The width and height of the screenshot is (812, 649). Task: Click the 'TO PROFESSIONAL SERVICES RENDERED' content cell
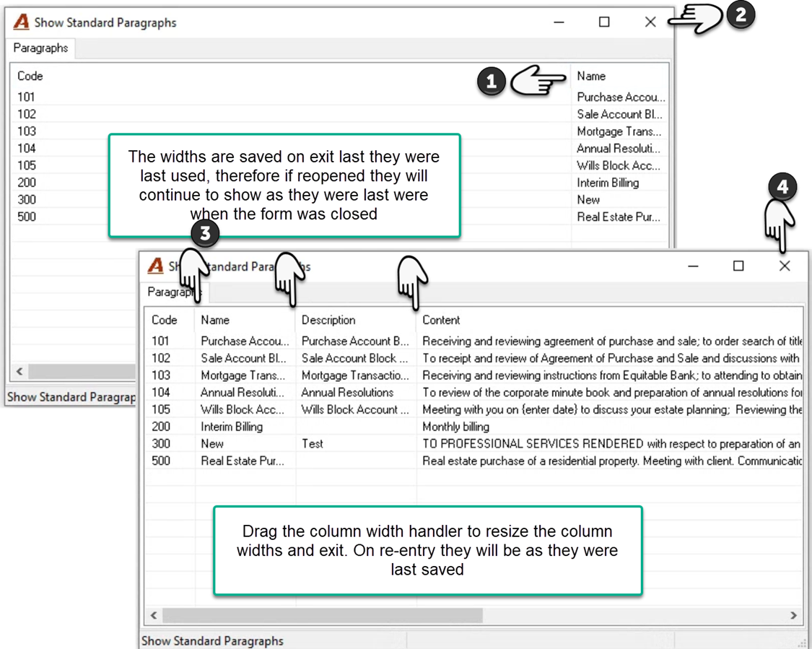(611, 444)
